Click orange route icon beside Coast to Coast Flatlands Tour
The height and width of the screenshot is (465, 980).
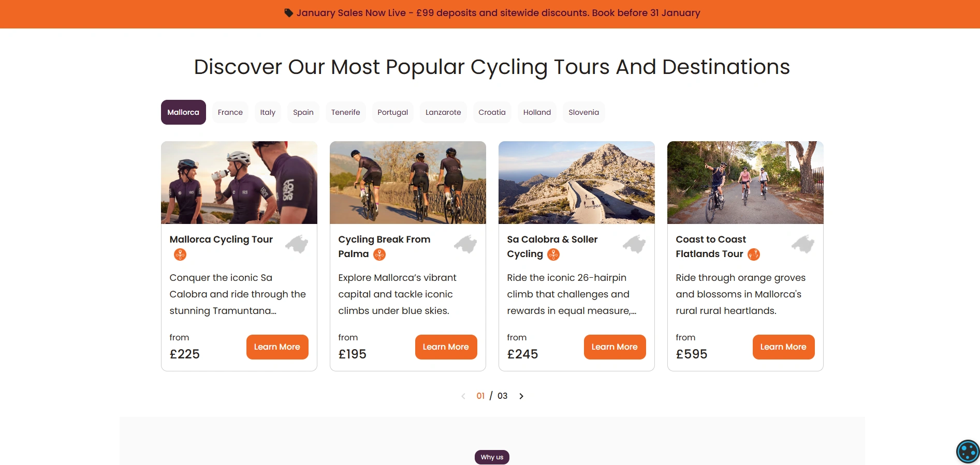pyautogui.click(x=754, y=254)
